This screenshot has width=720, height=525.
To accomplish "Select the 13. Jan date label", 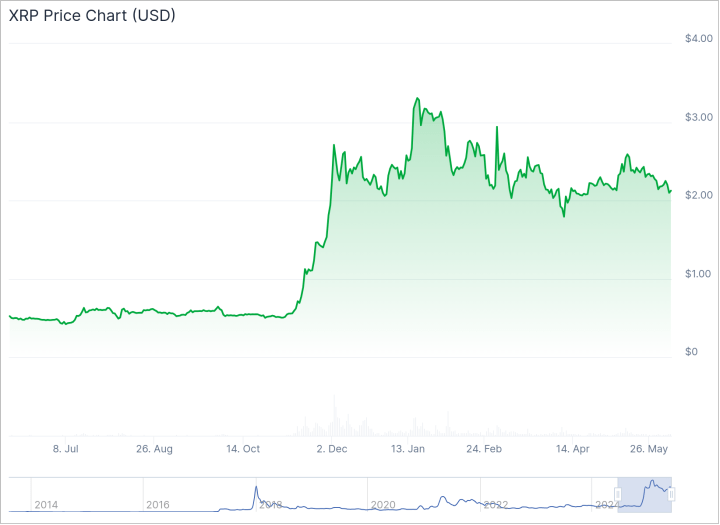I will [x=408, y=449].
